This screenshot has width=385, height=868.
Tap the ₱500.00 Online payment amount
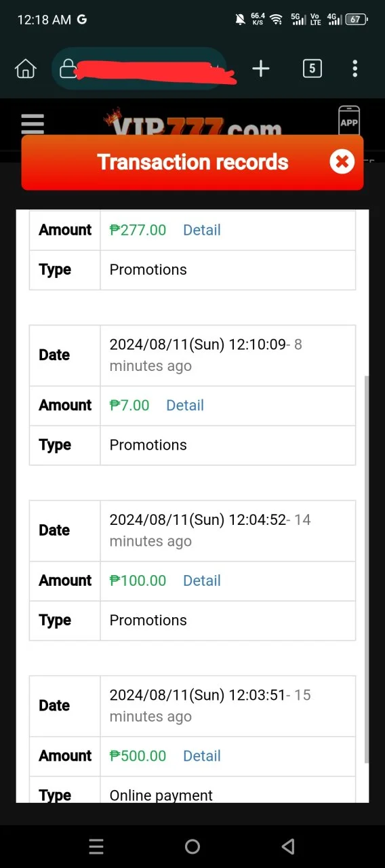click(x=138, y=756)
